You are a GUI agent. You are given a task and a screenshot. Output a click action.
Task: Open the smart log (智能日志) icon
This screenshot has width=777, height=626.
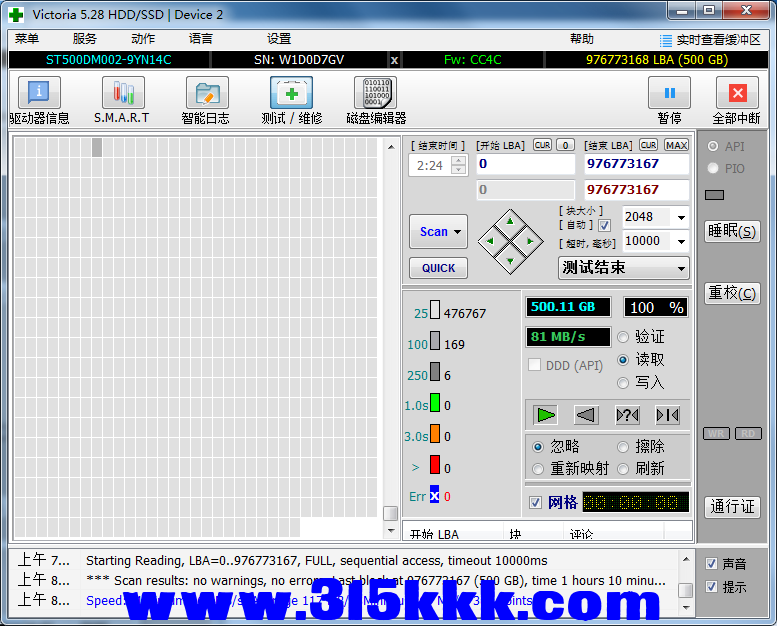207,93
